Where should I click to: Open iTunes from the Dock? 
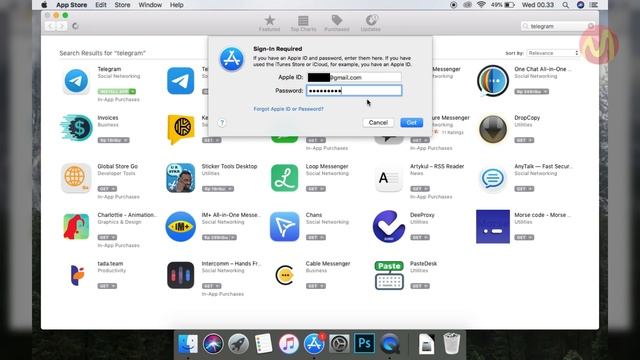tap(289, 344)
